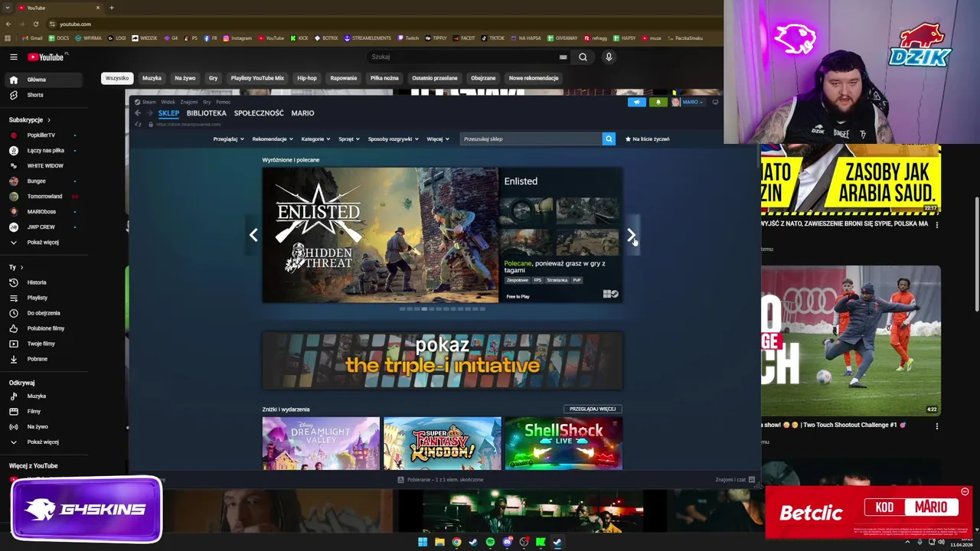The height and width of the screenshot is (551, 980).
Task: Expand Więcej dropdown in Steam store
Action: pos(438,139)
